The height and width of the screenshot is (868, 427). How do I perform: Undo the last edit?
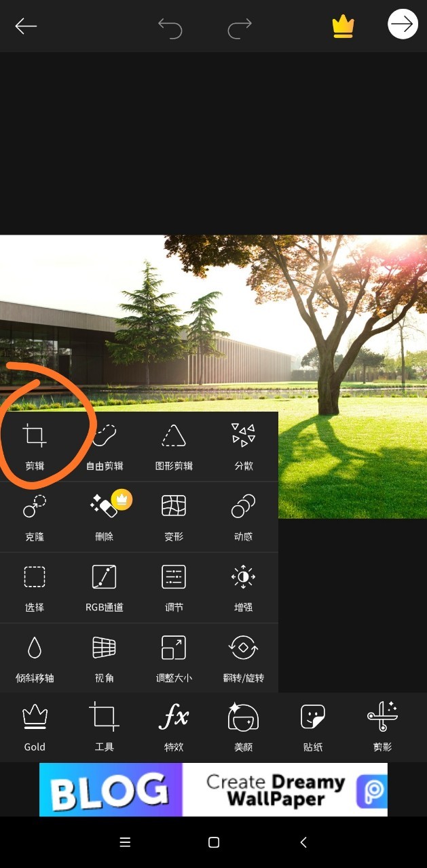pos(170,26)
